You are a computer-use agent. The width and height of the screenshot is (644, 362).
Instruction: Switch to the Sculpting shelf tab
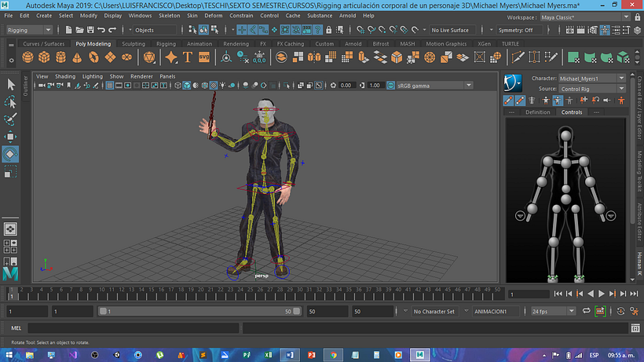coord(134,44)
